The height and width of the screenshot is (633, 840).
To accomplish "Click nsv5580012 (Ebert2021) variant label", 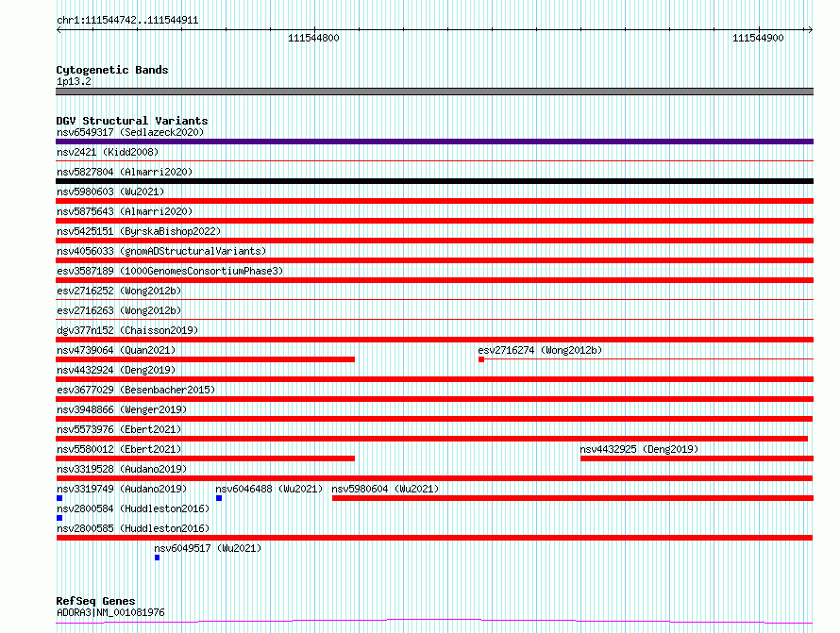I will point(119,449).
